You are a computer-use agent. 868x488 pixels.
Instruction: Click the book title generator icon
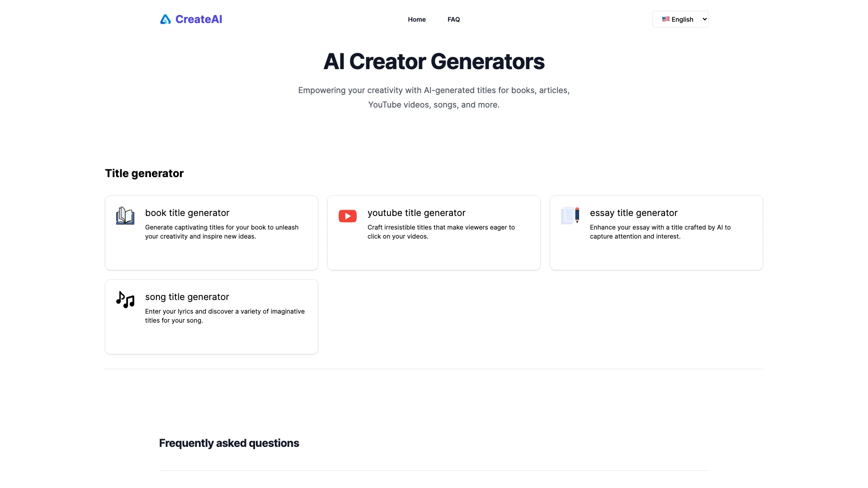coord(125,216)
